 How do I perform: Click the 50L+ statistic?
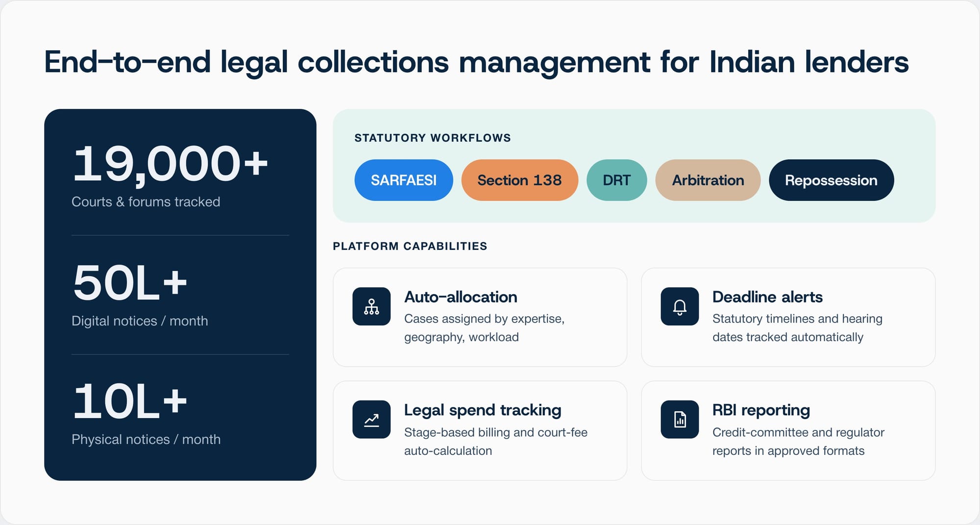coord(130,283)
